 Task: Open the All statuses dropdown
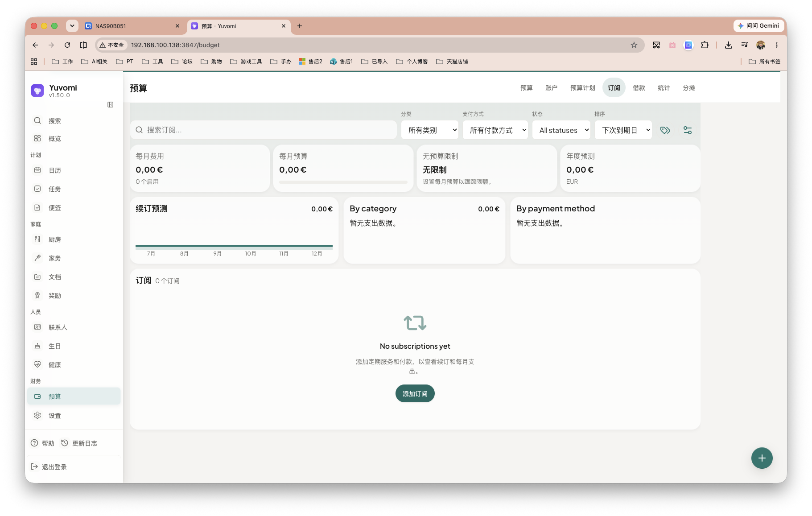561,130
